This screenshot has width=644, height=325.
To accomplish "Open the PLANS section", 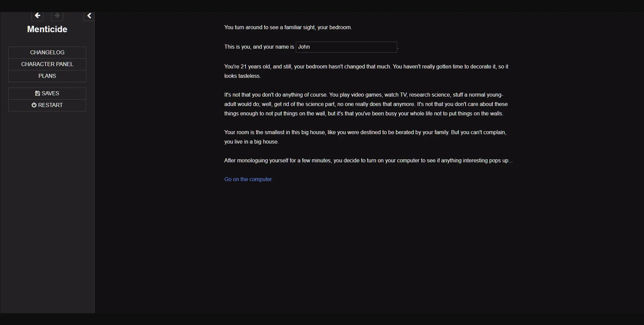I will point(47,76).
